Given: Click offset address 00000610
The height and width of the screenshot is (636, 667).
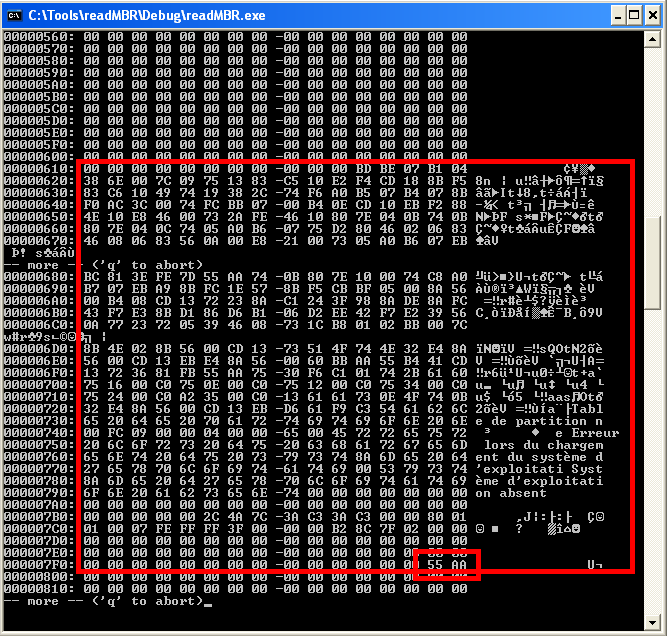Looking at the screenshot, I should click(x=37, y=168).
